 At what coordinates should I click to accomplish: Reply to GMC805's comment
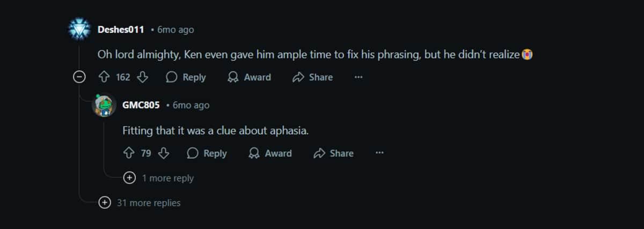(x=207, y=153)
